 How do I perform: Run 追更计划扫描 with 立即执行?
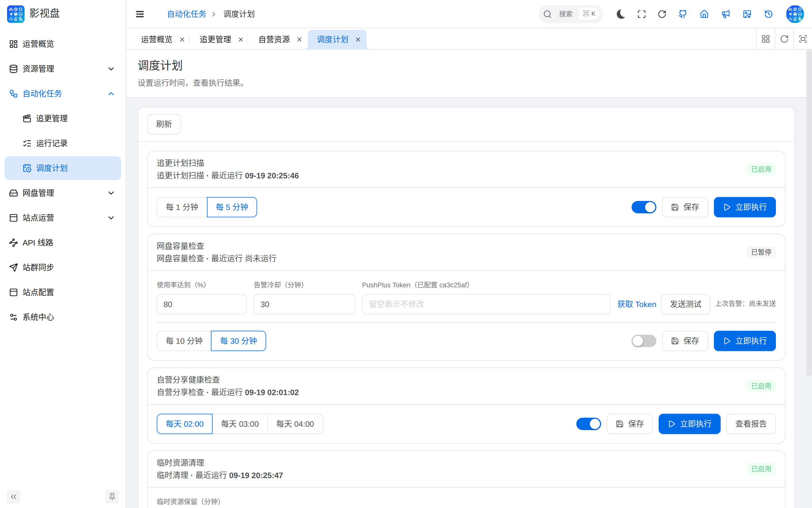[745, 207]
